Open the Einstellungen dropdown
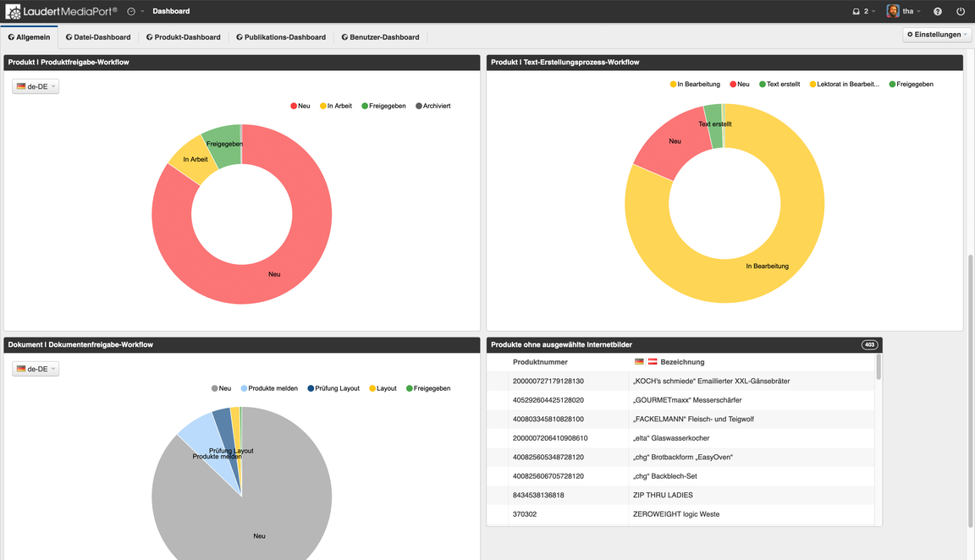Image resolution: width=975 pixels, height=560 pixels. [937, 35]
